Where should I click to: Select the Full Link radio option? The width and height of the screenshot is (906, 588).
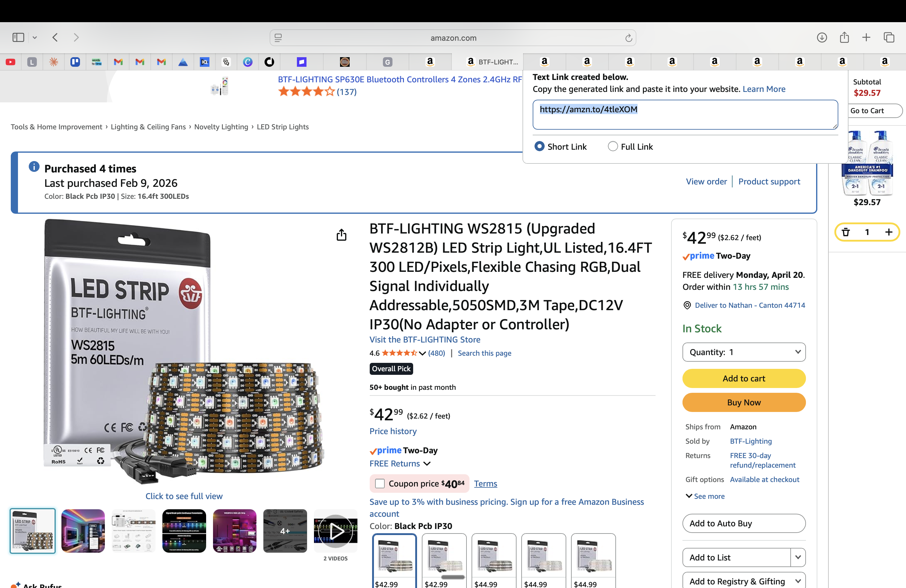click(612, 146)
